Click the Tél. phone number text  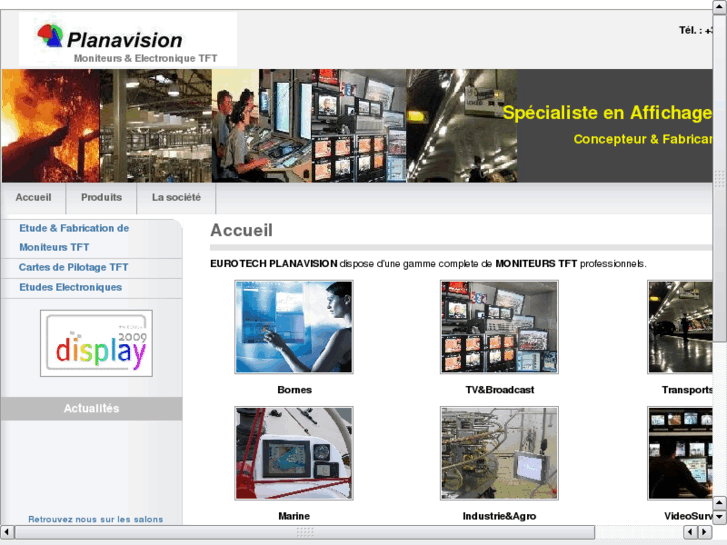(696, 31)
